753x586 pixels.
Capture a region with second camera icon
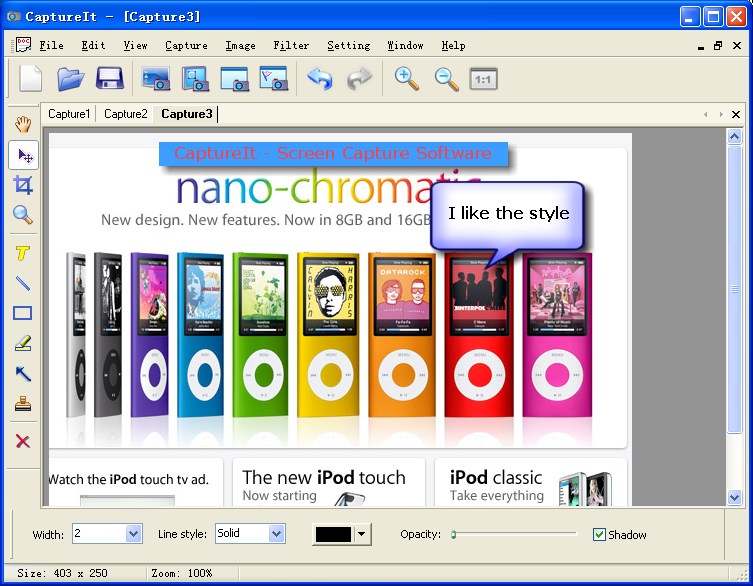pos(195,78)
